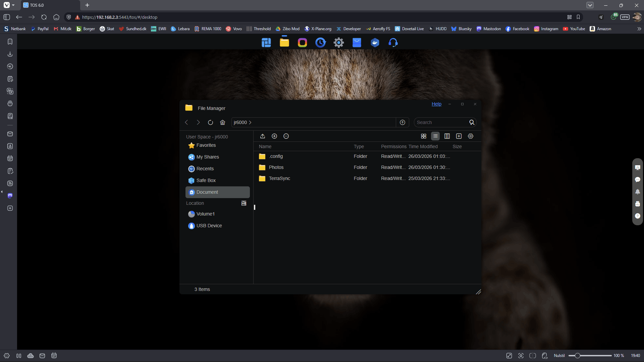Screen dimensions: 644x362
Task: Open the backup clock app in the dock
Action: tap(320, 43)
